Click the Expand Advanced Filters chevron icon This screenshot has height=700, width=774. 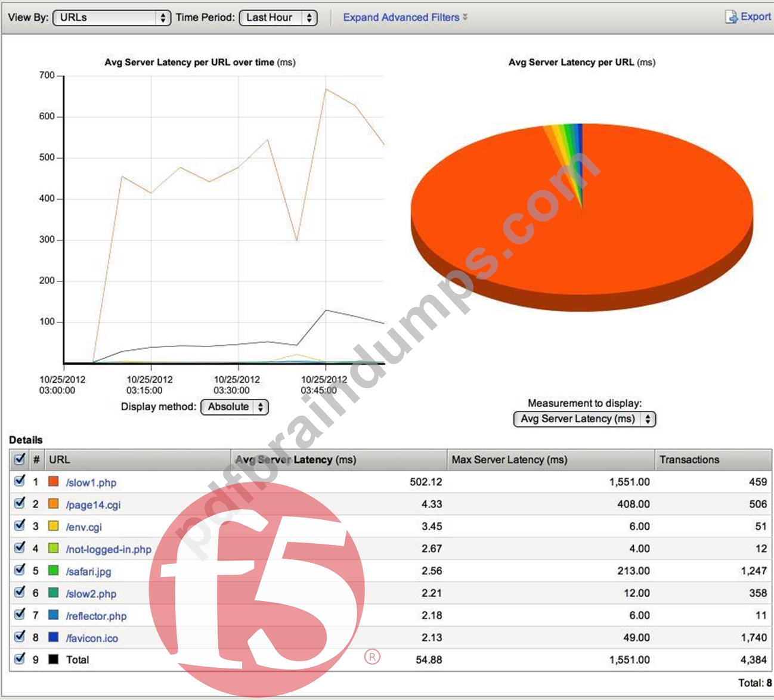click(465, 17)
